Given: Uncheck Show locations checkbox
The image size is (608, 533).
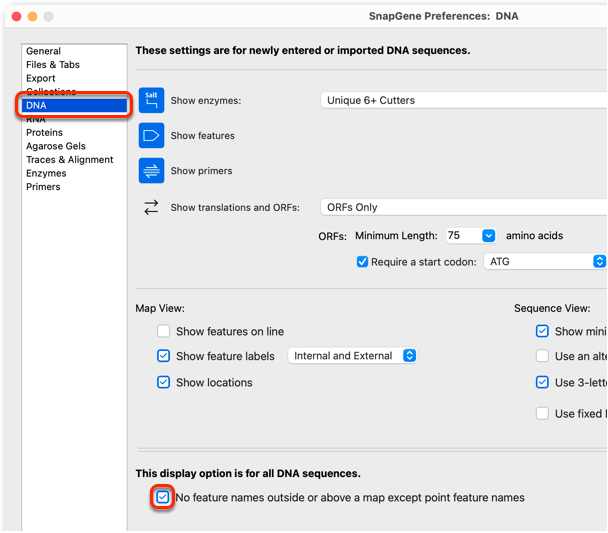Looking at the screenshot, I should pos(163,382).
